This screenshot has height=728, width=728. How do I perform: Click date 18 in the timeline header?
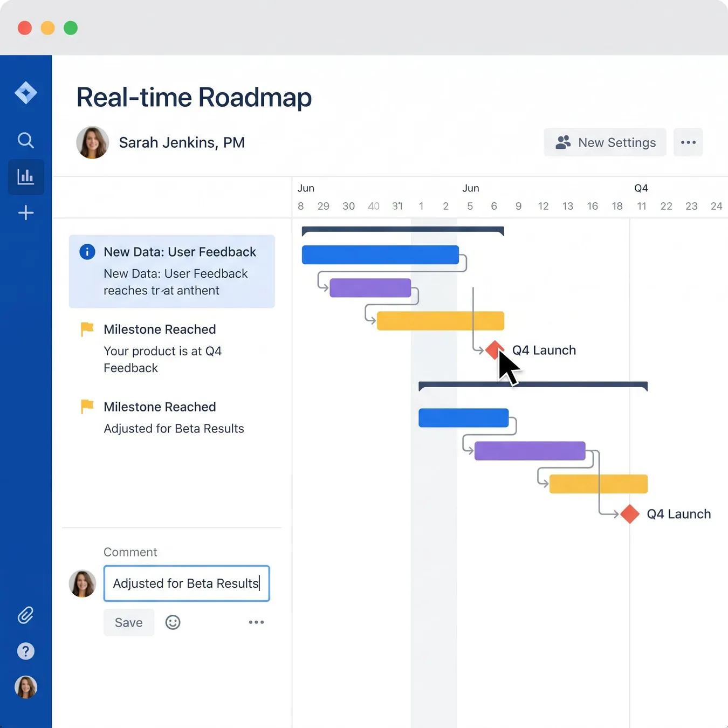pos(617,206)
